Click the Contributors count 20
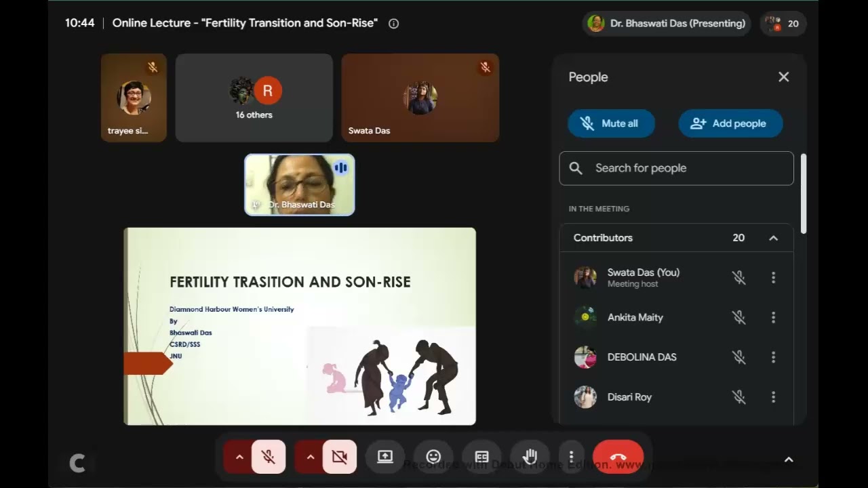The image size is (868, 488). (738, 238)
